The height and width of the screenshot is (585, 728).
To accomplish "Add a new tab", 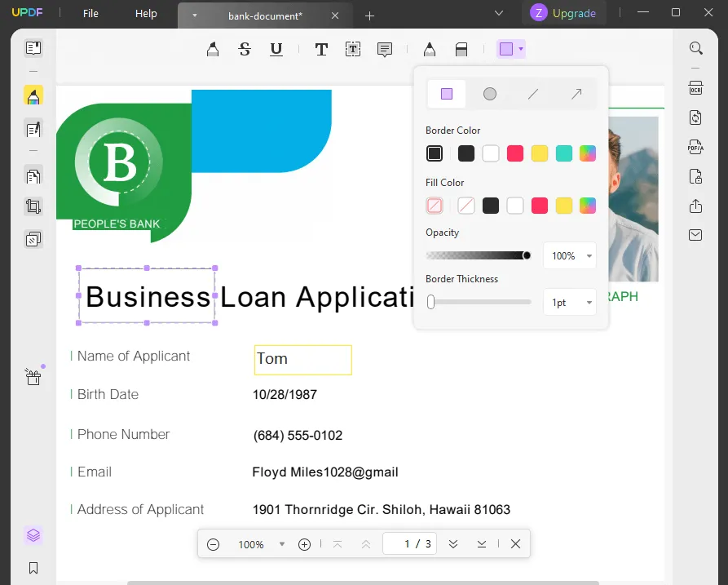I will pyautogui.click(x=369, y=16).
